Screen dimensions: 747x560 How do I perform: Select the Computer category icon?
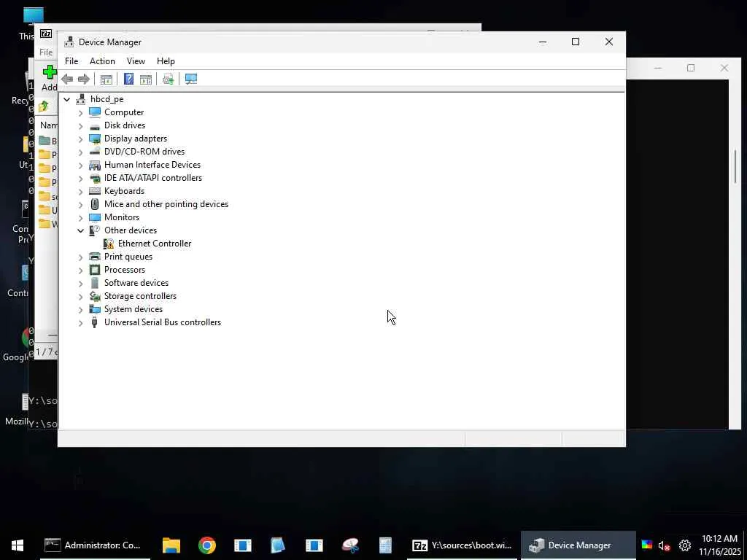coord(95,112)
